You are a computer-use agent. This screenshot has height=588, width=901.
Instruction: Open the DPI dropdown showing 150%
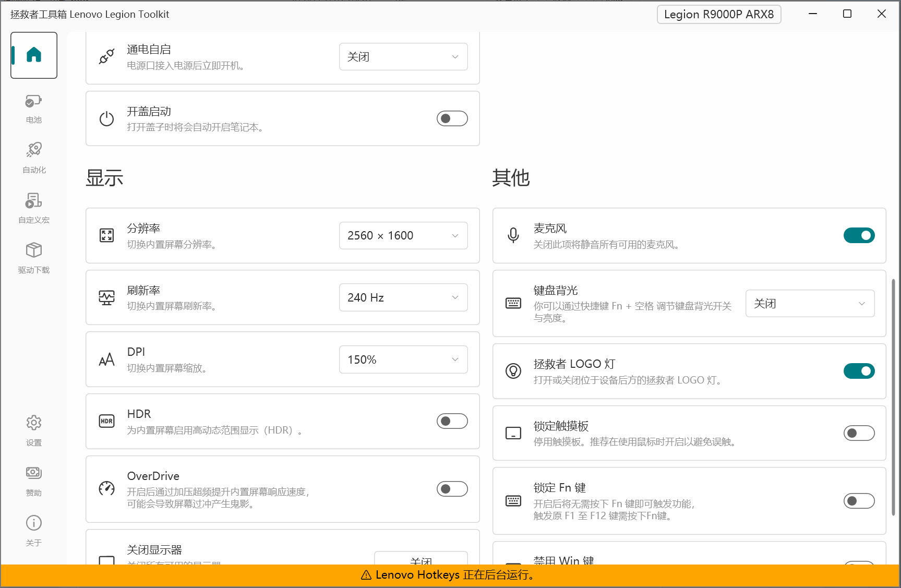click(x=403, y=359)
